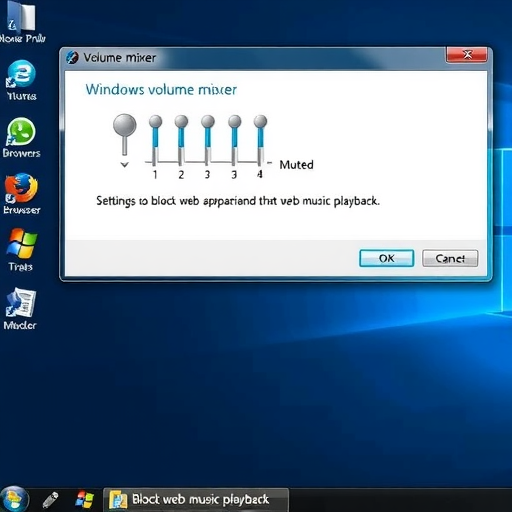Viewport: 512px width, 512px height.
Task: Click the pen icon on the taskbar
Action: 50,500
